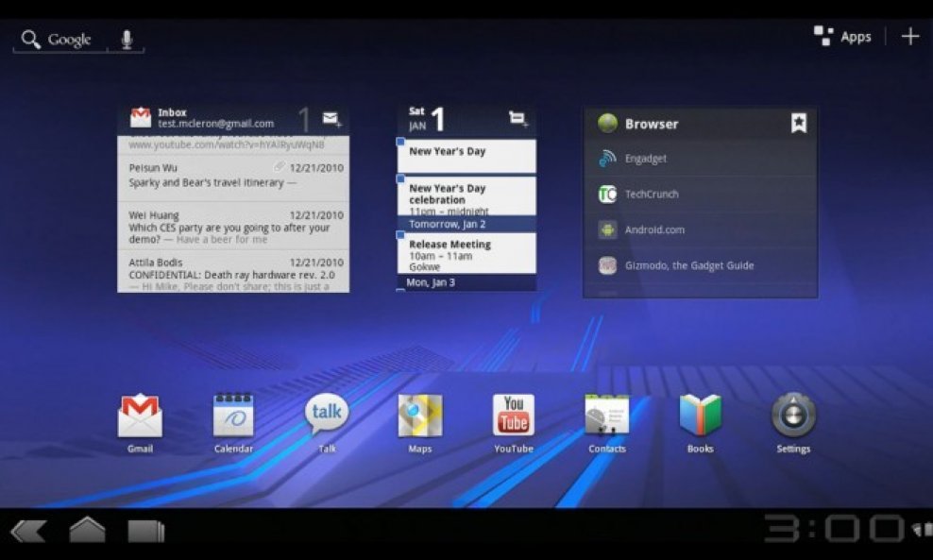The image size is (933, 560).
Task: Click the Browser widget title
Action: point(652,124)
